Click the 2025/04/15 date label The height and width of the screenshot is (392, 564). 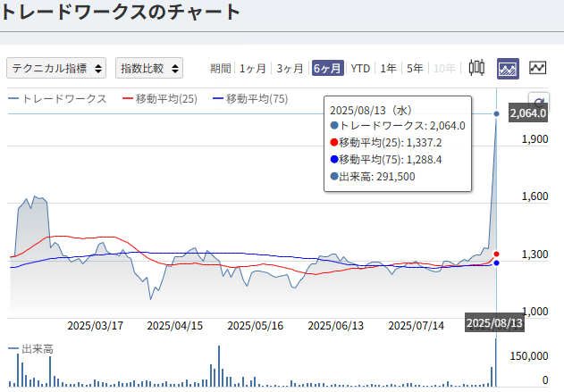[175, 326]
